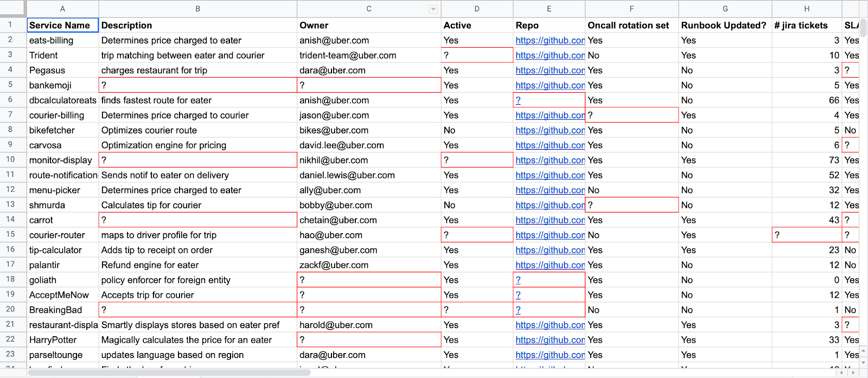This screenshot has width=868, height=378.
Task: Open column C header dropdown arrow
Action: pyautogui.click(x=433, y=9)
